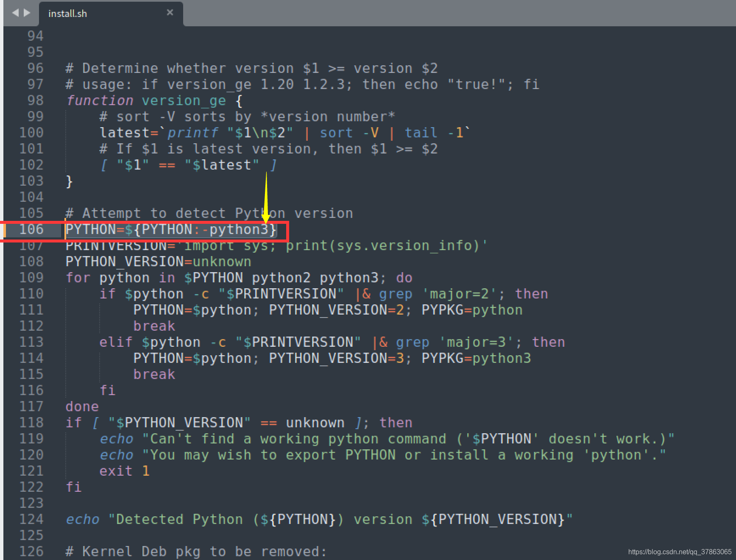Screen dimensions: 736x560
Task: Click echo on line 119 "Can't find"
Action: click(x=116, y=439)
